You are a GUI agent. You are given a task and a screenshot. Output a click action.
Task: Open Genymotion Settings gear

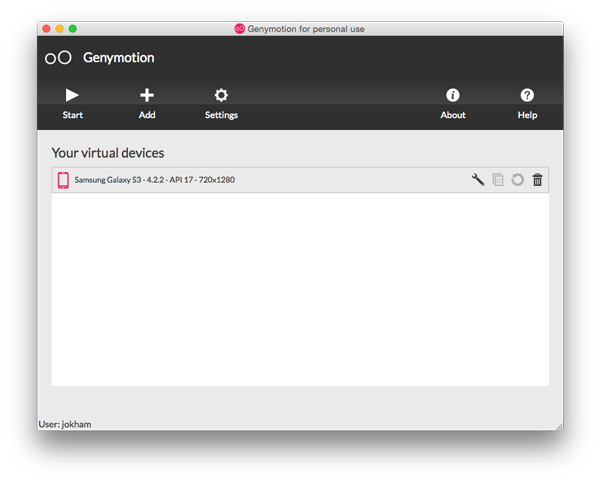tap(221, 103)
